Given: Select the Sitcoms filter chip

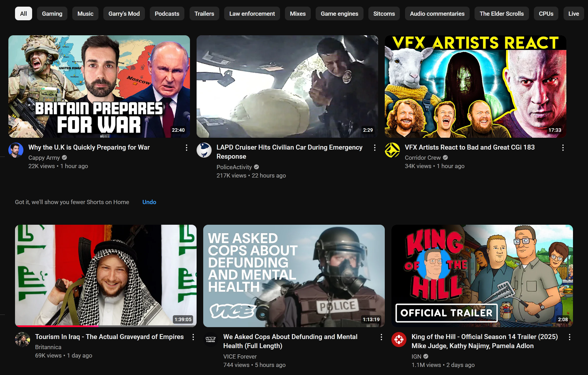Looking at the screenshot, I should coord(384,14).
